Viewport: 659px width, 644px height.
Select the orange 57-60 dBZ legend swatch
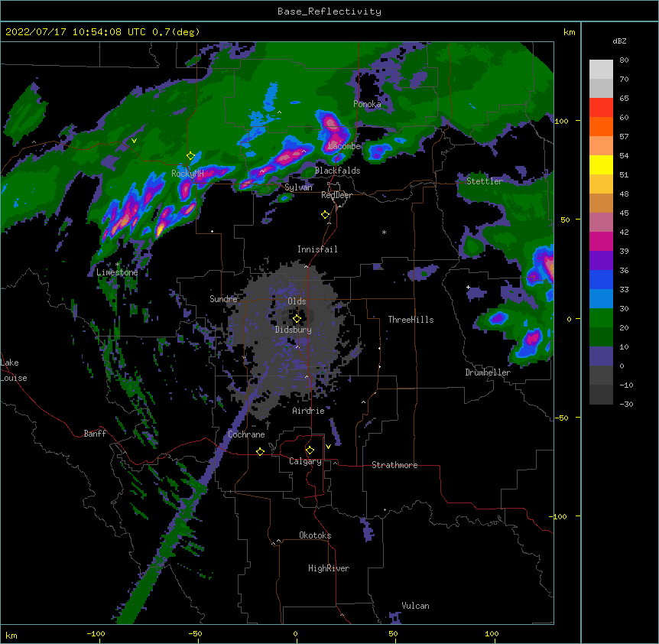601,126
